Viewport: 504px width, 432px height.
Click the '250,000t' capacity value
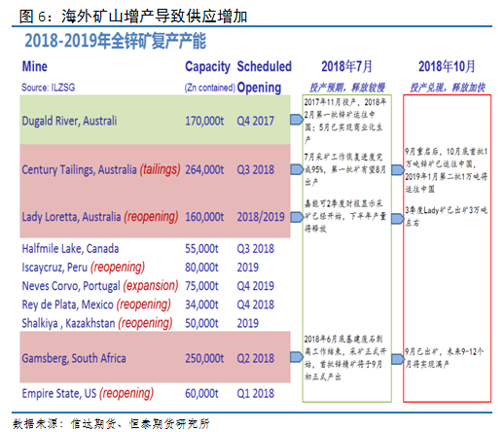204,358
